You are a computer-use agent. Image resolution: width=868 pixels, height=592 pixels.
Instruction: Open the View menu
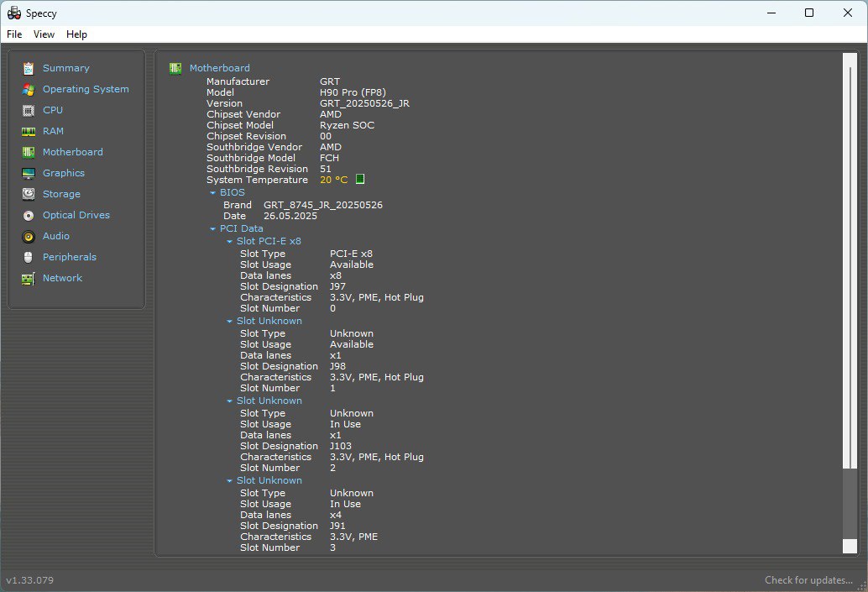[44, 34]
